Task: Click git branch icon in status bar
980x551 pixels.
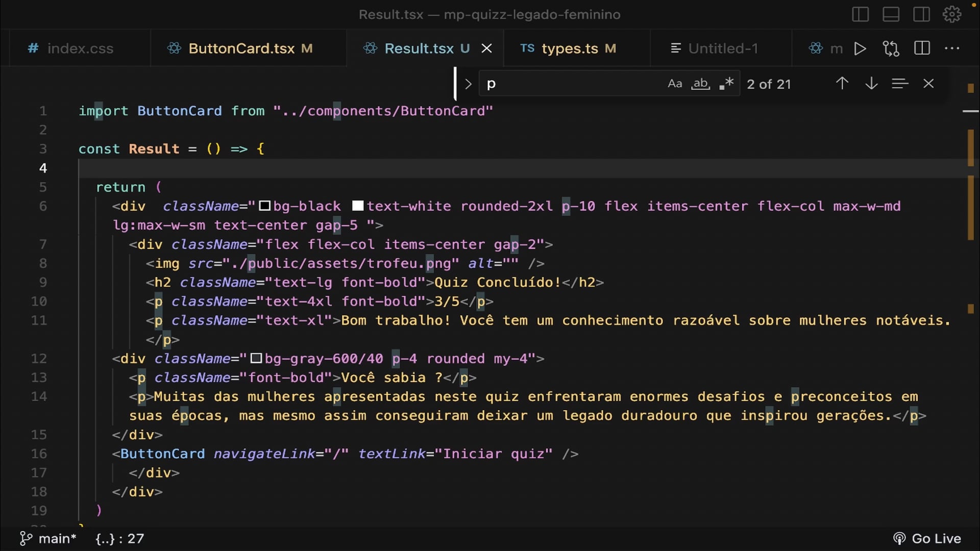Action: (x=26, y=539)
